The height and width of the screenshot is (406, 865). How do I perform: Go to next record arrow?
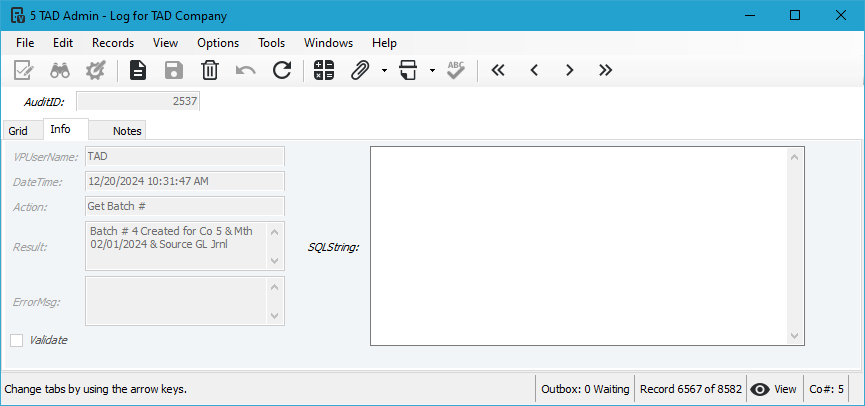570,71
